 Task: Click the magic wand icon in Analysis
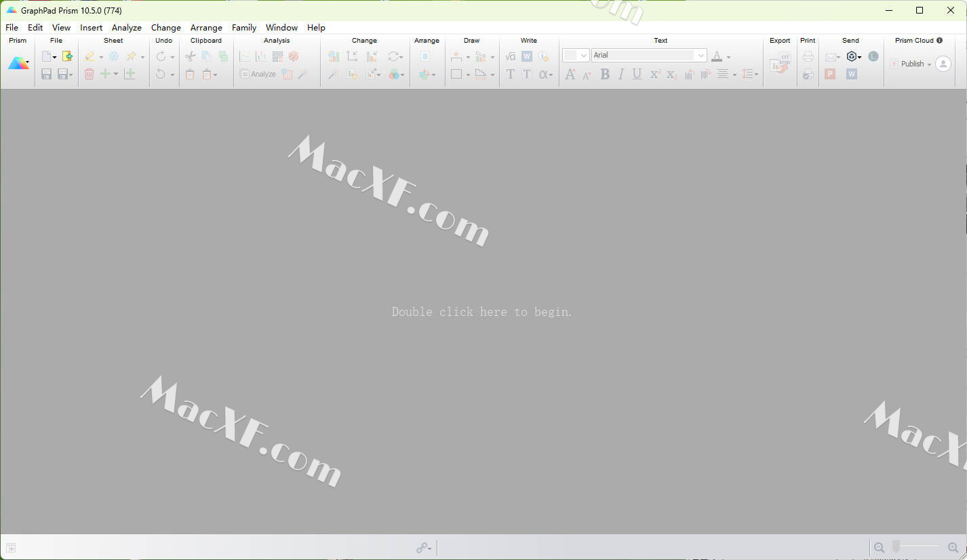pos(303,74)
